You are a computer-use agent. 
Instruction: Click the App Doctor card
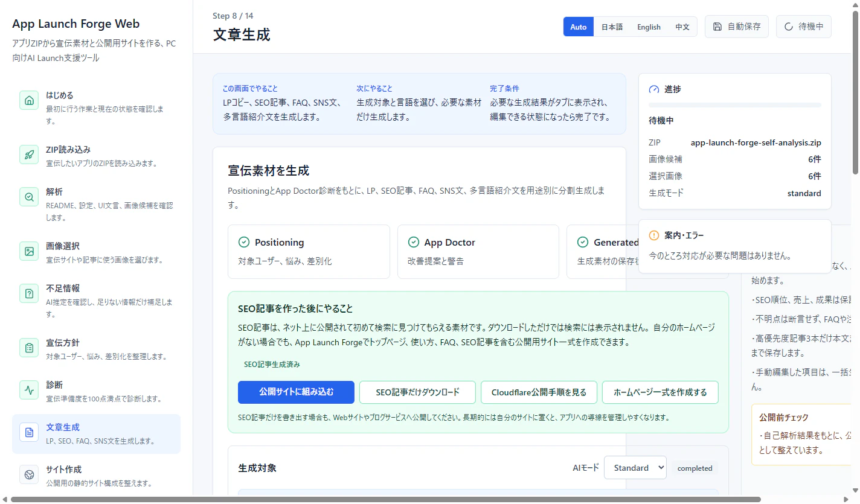478,252
